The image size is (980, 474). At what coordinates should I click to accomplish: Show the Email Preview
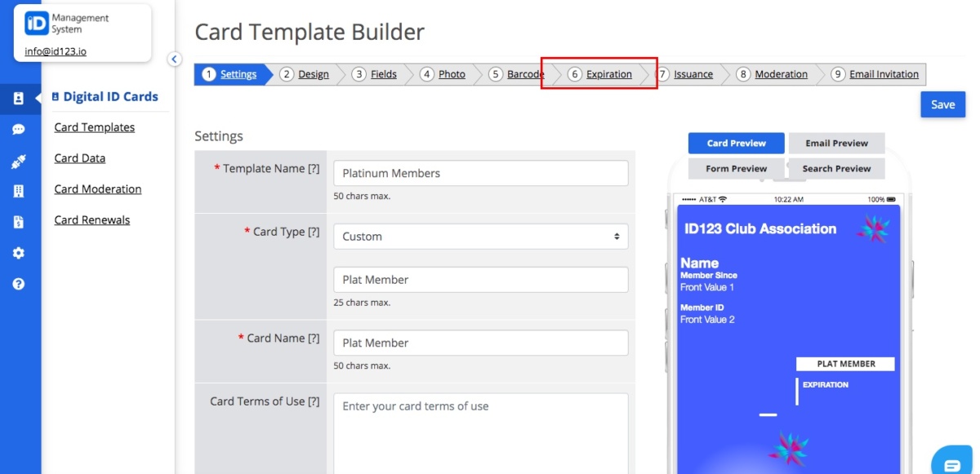tap(836, 143)
